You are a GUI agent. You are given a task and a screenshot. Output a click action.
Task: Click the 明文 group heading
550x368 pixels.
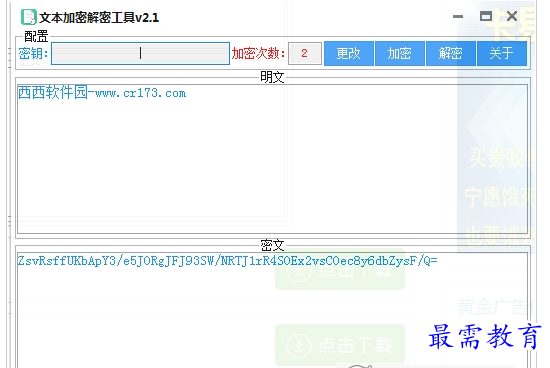tap(272, 77)
